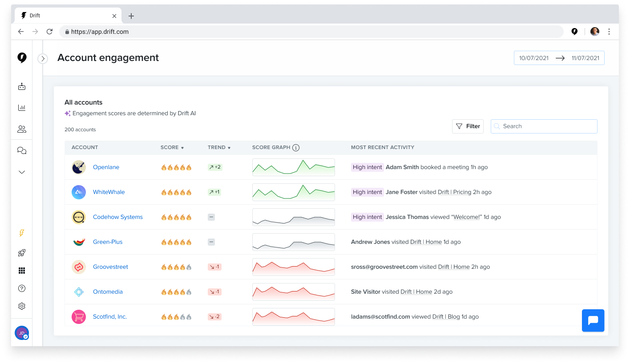Screen dimensions: 630x364
Task: Click the +2 trend badge for Openlane
Action: [215, 167]
